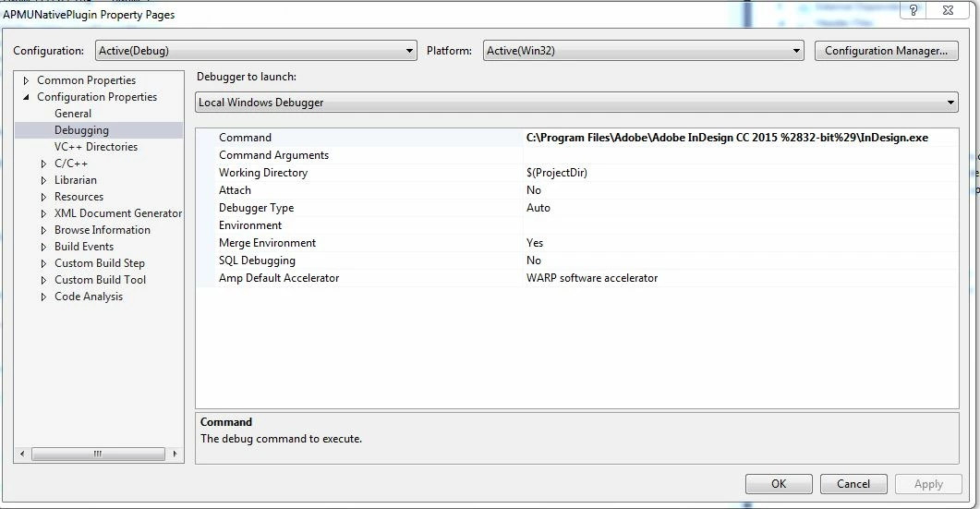
Task: Expand the Code Analysis node arrow
Action: [43, 297]
